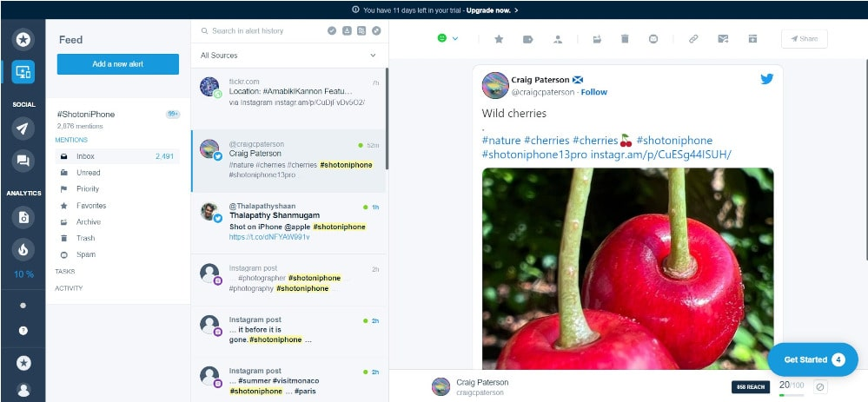Open the flame insights icon
The image size is (868, 402).
(x=23, y=249)
